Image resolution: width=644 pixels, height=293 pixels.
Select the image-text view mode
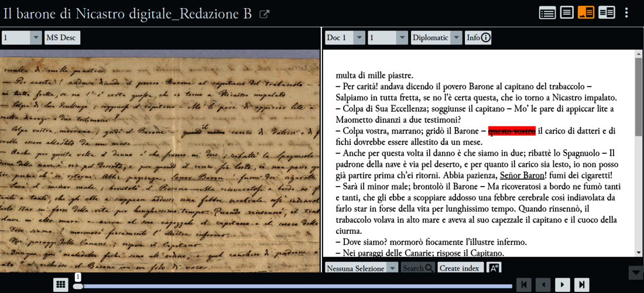click(586, 13)
